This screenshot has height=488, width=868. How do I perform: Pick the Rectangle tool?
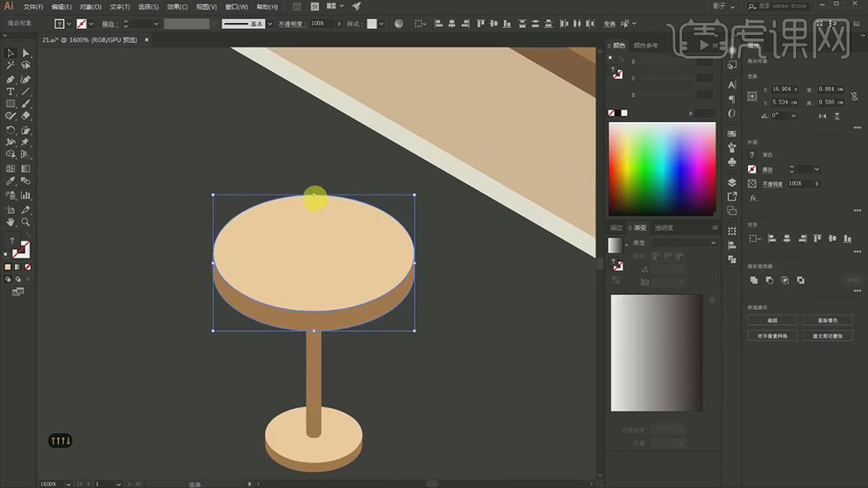(x=11, y=103)
